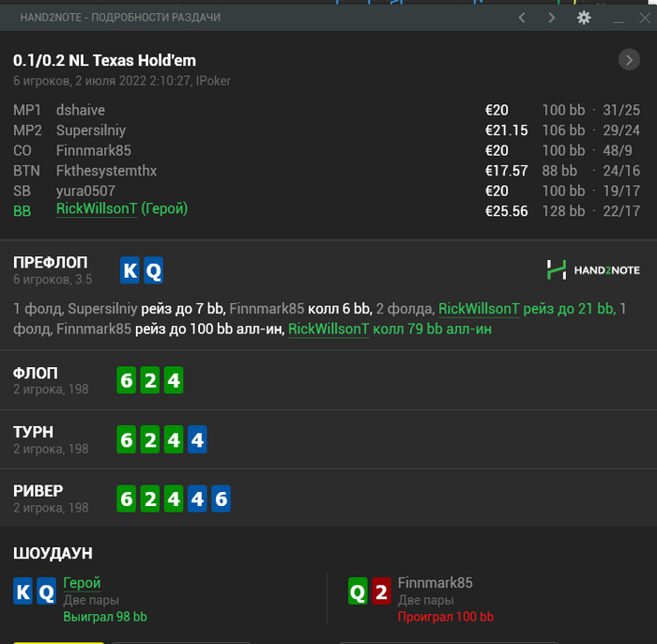Click the ФЛОП section heading
Image resolution: width=657 pixels, height=644 pixels.
[x=36, y=373]
